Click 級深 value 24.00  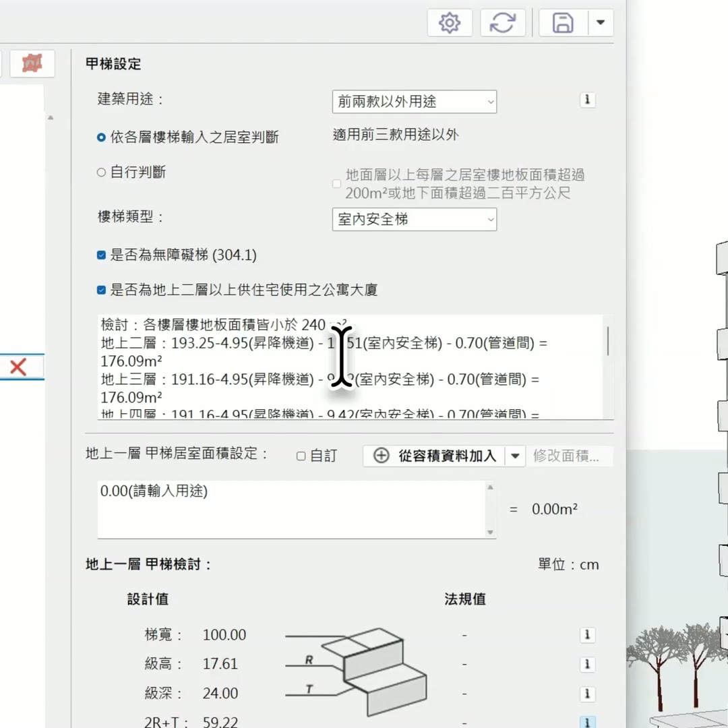[x=220, y=693]
